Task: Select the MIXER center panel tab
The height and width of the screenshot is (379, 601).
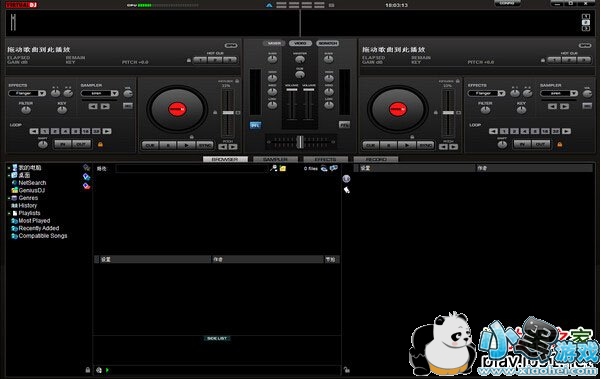Action: 274,43
